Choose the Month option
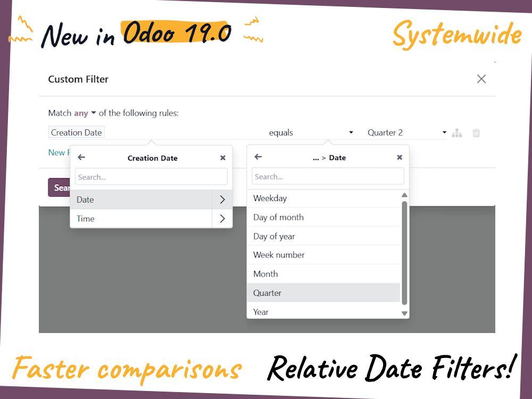 point(323,274)
